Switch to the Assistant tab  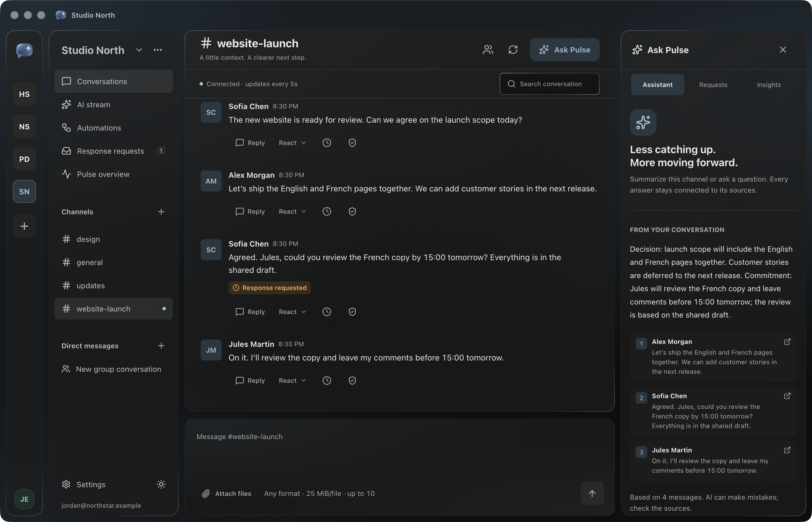click(x=657, y=85)
